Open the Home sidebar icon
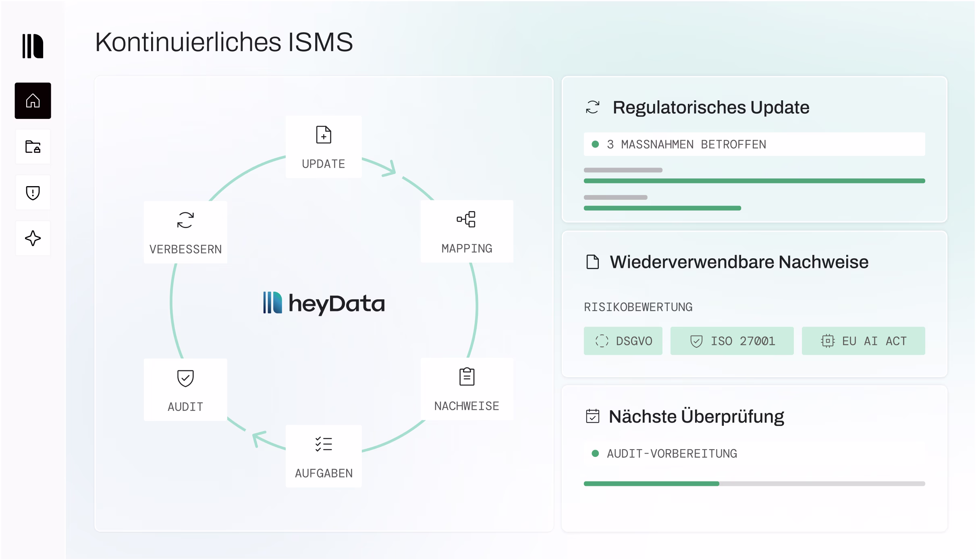 (x=33, y=101)
